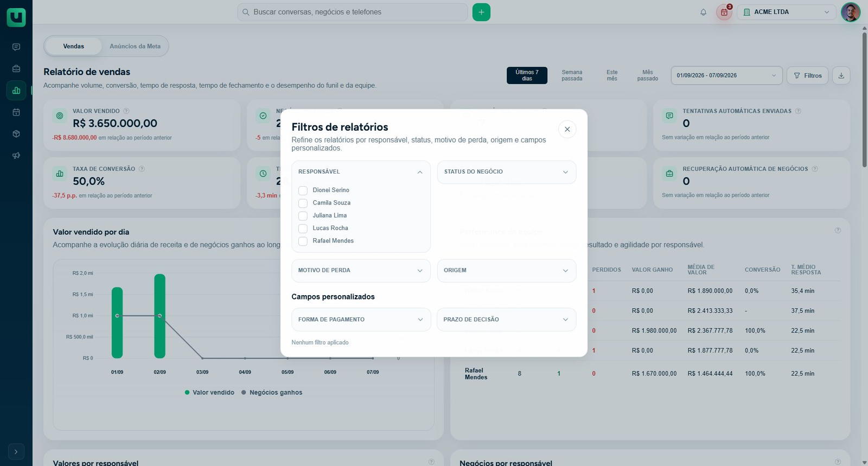
Task: Switch to the Anúncios da Meta tab
Action: click(x=135, y=46)
